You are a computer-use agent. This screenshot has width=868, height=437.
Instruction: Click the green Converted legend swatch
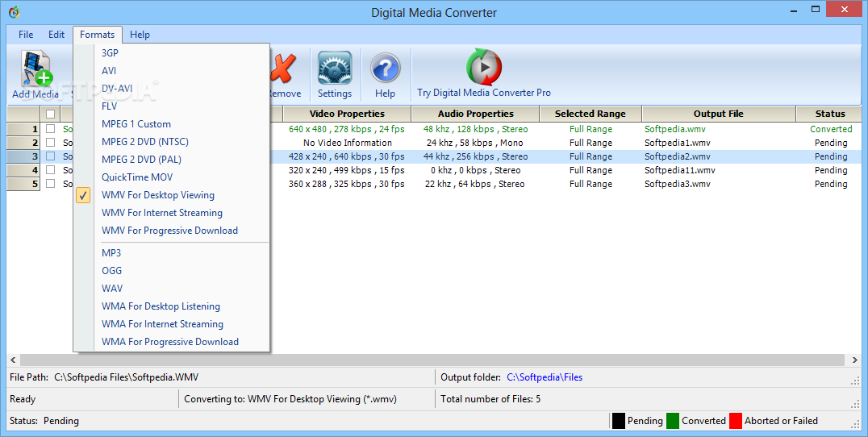point(673,421)
